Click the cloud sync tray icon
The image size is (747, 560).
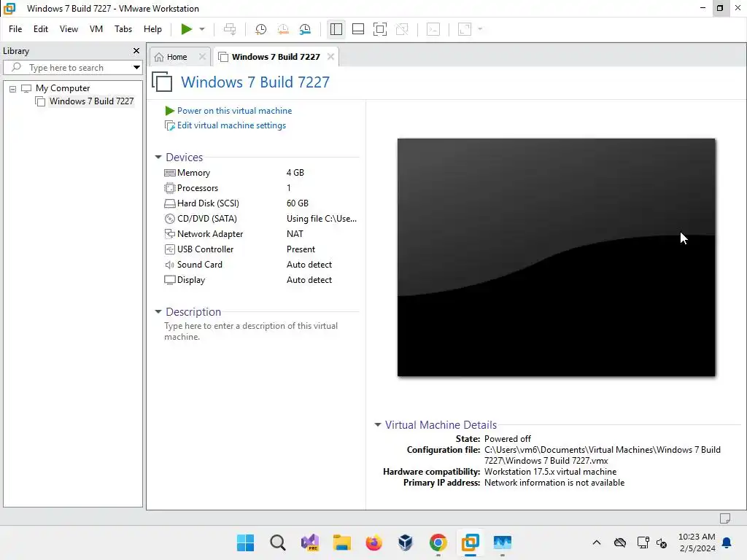click(620, 542)
